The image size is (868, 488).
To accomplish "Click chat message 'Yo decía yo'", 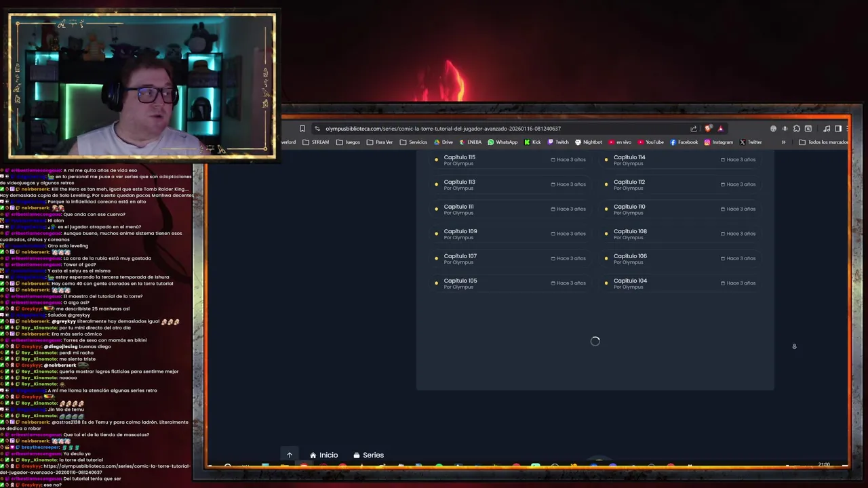I will tap(77, 453).
